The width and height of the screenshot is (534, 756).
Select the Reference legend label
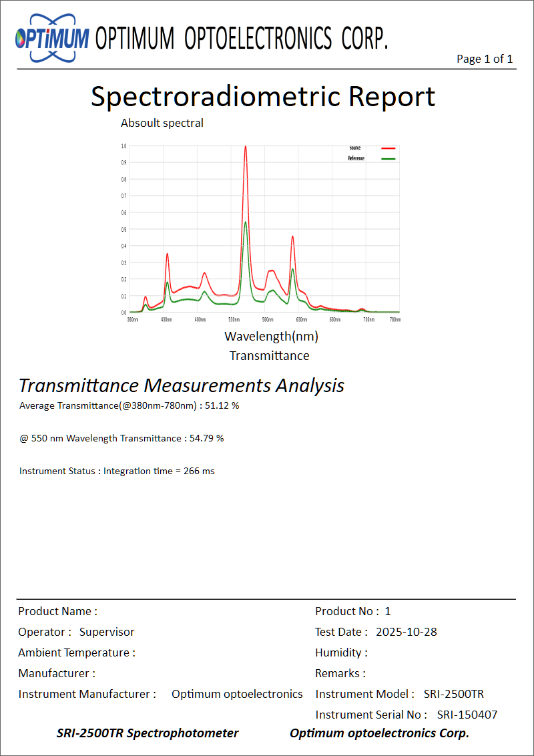(356, 158)
